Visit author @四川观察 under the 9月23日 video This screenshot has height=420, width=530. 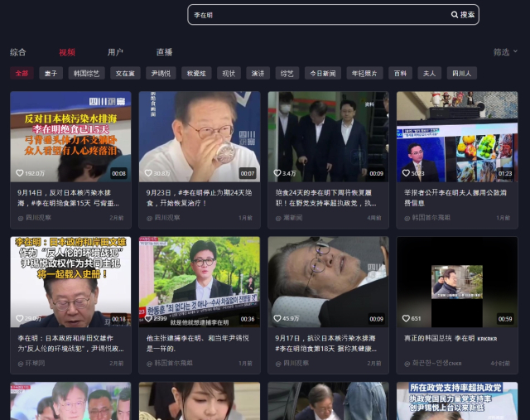click(x=163, y=218)
